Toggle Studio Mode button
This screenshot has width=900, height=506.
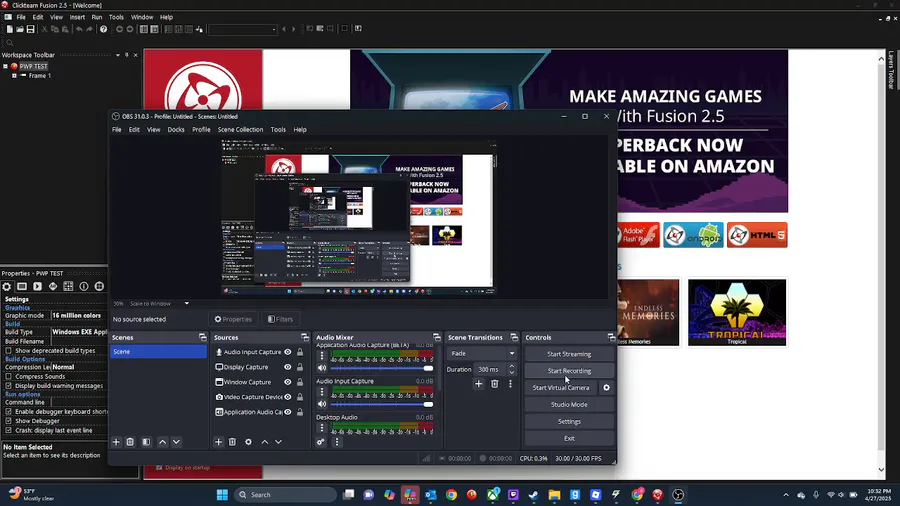coord(569,404)
